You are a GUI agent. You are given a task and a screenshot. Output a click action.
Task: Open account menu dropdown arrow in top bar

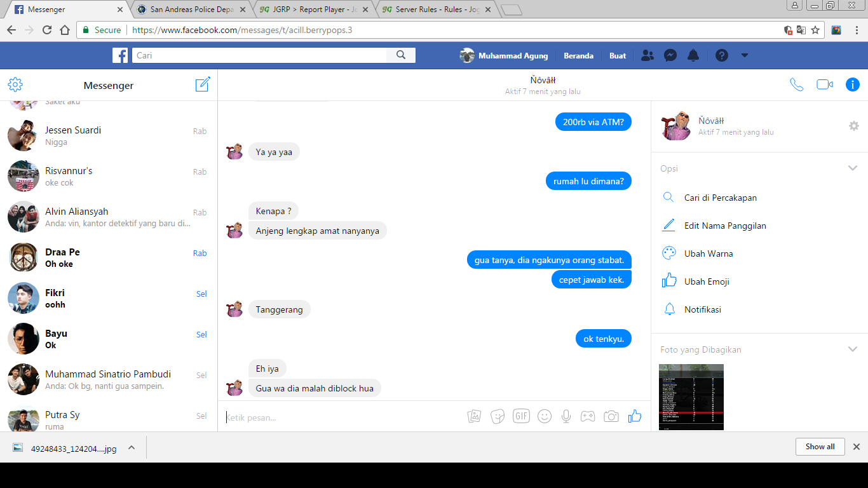(x=745, y=55)
